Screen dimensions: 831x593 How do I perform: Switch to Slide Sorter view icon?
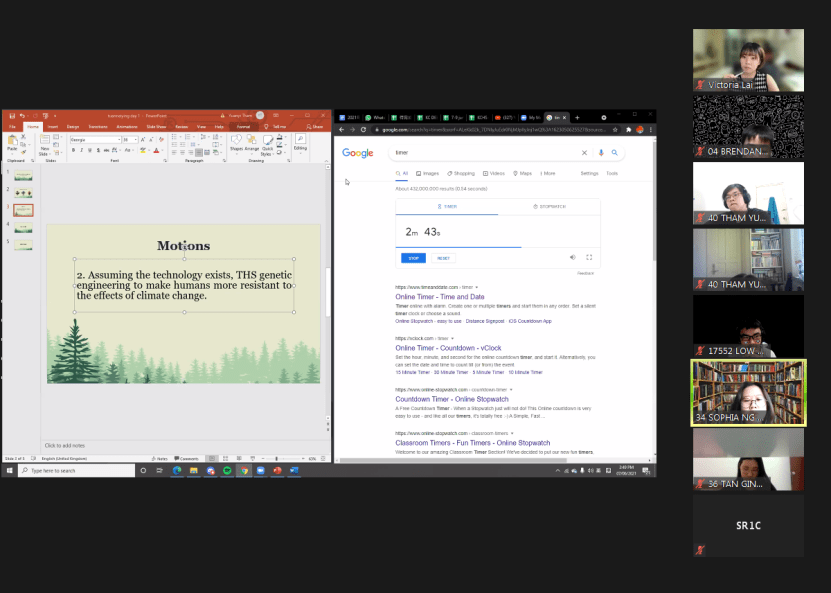(225, 458)
